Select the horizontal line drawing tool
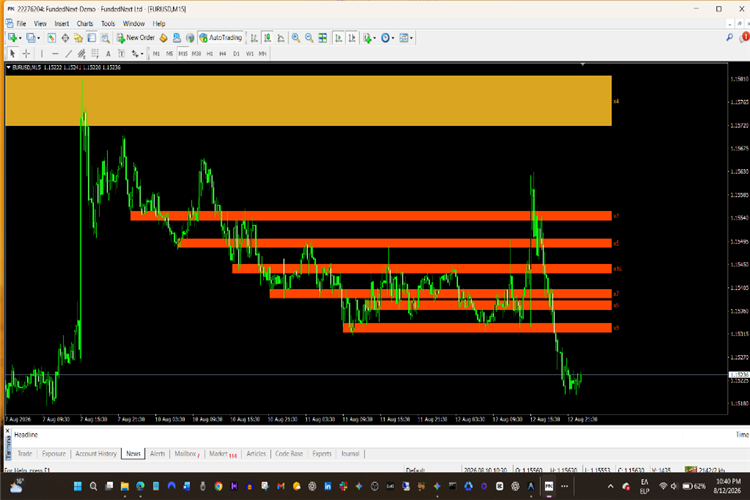The image size is (750, 500). click(x=55, y=54)
